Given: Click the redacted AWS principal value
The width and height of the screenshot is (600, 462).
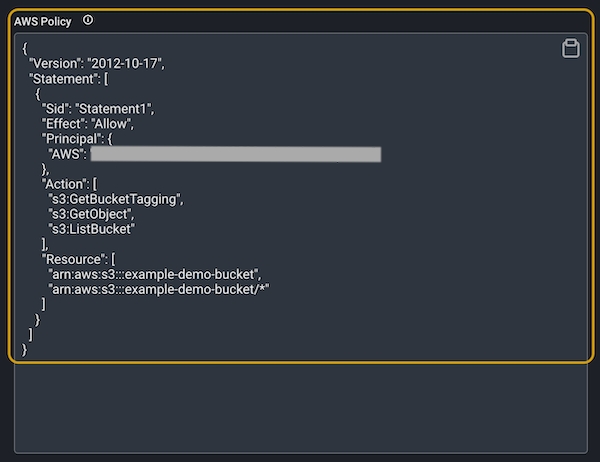Looking at the screenshot, I should (235, 154).
